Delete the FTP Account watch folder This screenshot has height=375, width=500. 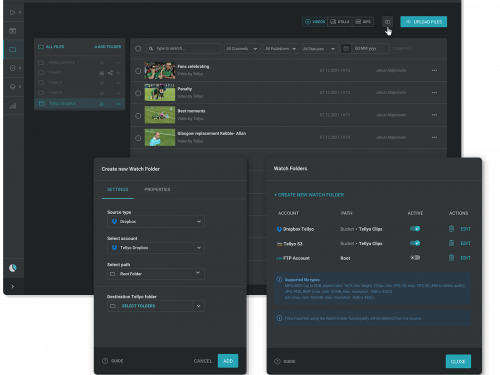click(x=451, y=258)
